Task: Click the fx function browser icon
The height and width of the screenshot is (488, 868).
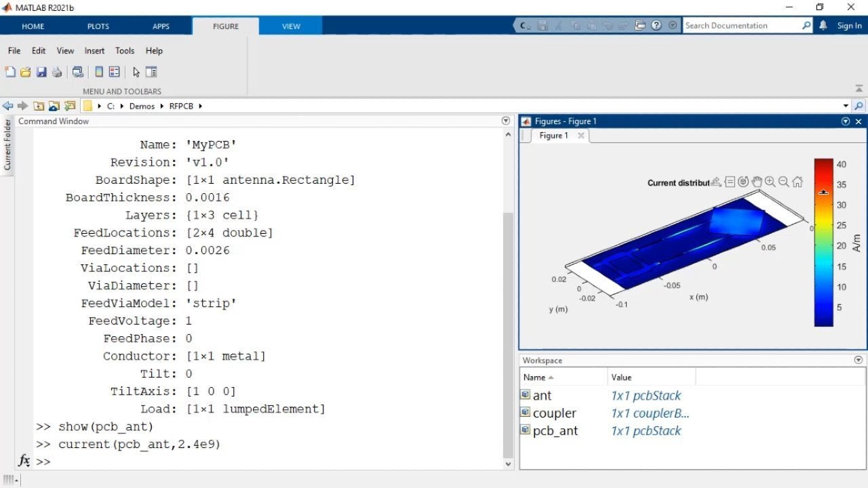Action: tap(24, 461)
